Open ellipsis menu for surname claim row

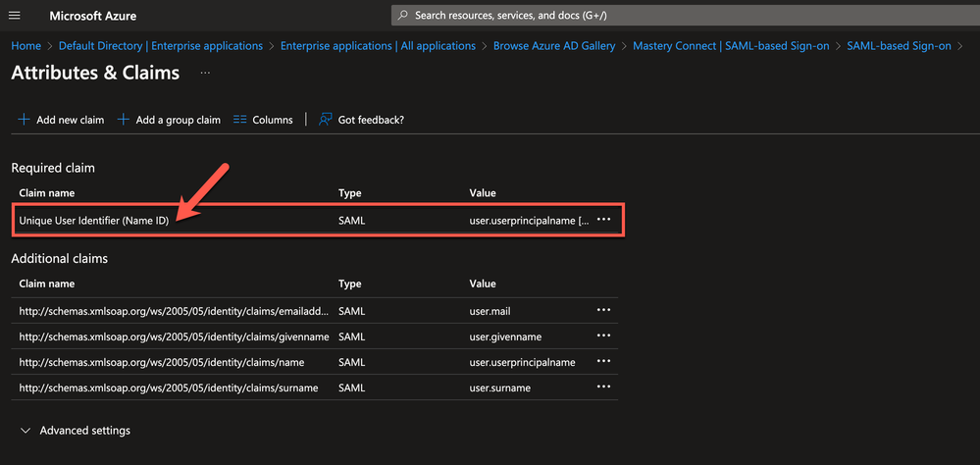[603, 387]
